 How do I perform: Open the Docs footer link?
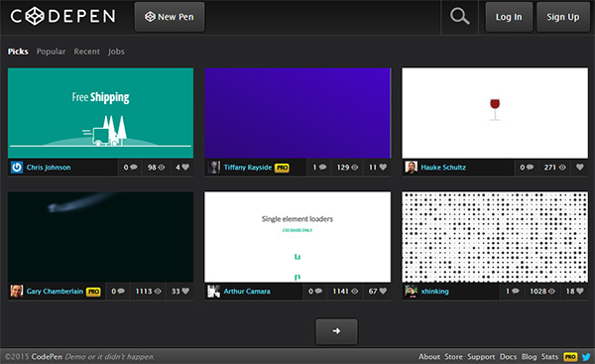508,357
